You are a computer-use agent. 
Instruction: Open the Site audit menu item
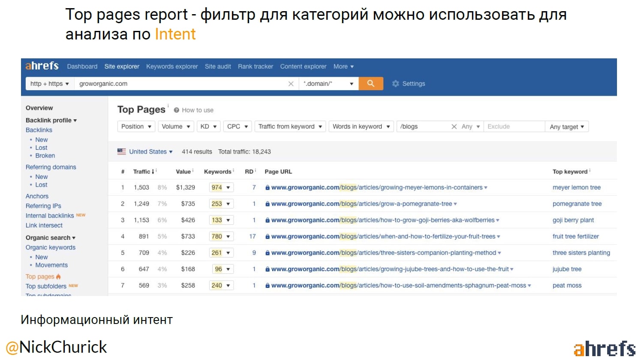click(218, 67)
